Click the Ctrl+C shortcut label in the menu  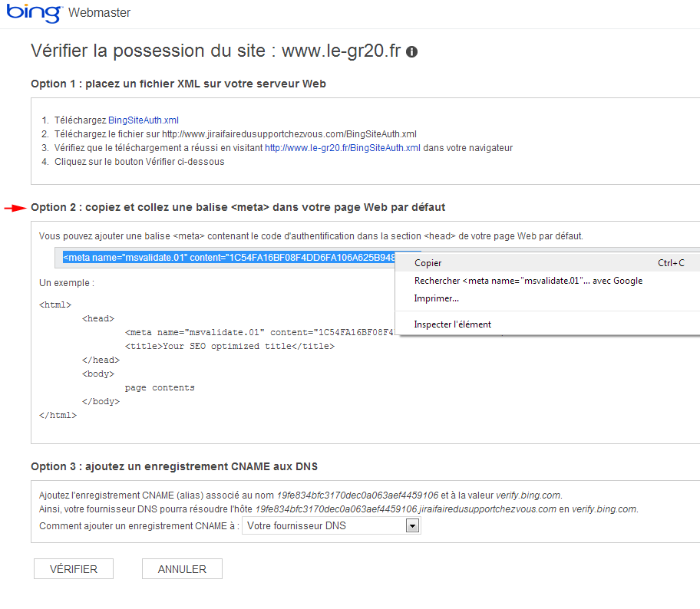671,263
